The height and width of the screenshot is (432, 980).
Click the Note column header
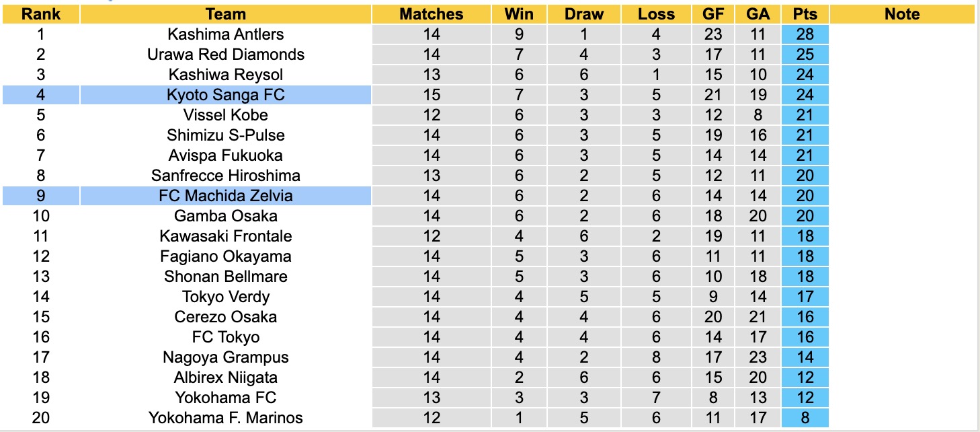point(902,14)
